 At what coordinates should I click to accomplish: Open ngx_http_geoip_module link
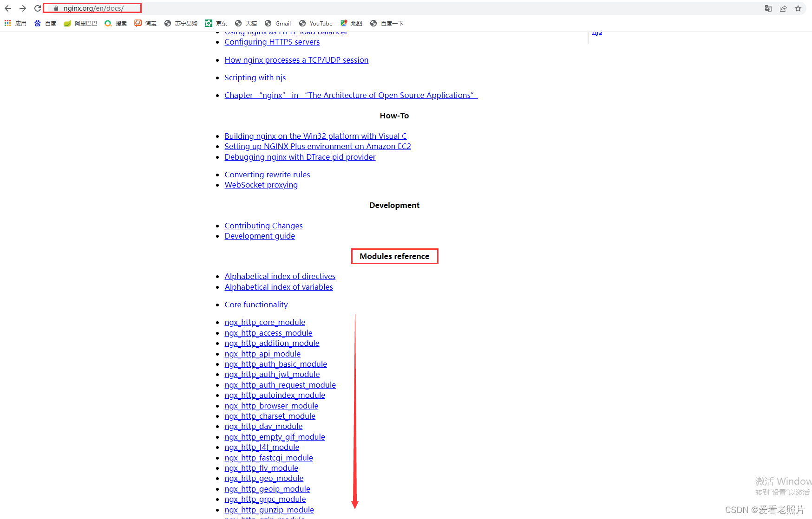click(x=267, y=489)
